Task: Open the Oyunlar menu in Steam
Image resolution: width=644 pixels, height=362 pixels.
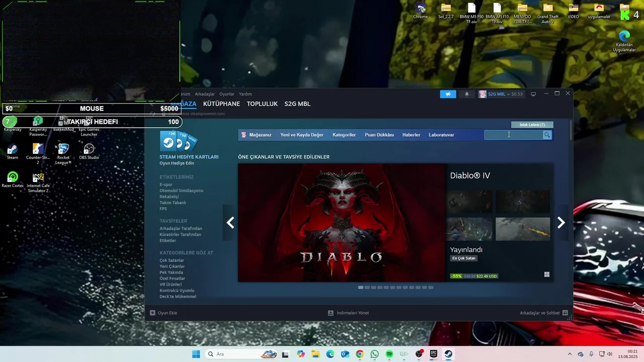Action: (x=227, y=94)
